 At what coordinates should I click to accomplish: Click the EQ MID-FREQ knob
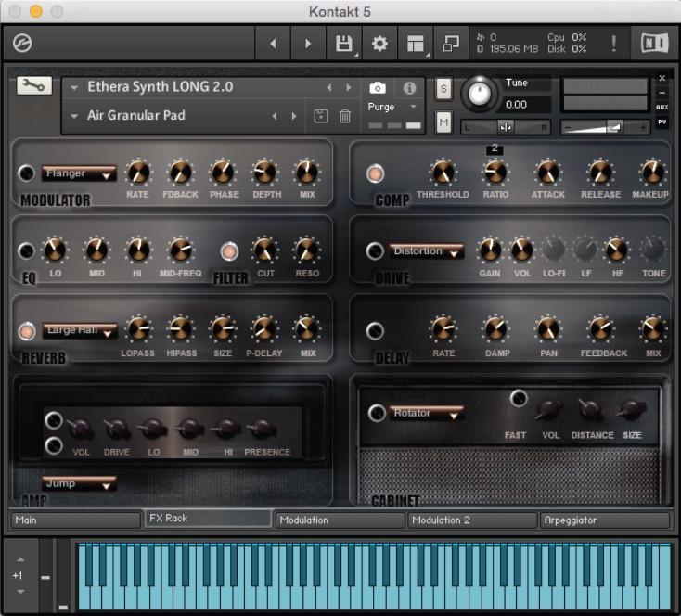click(180, 250)
